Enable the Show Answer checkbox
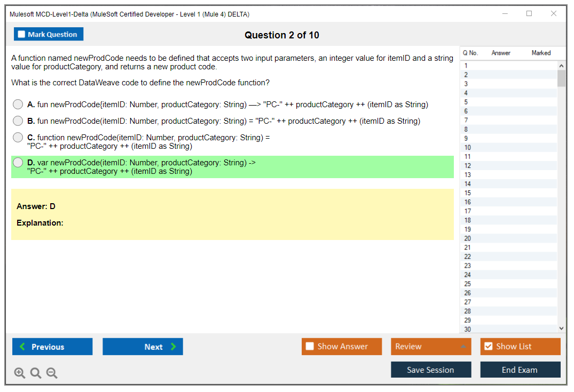 point(310,347)
